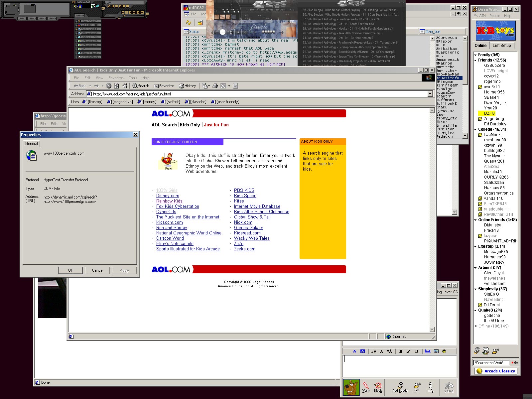Click Cancel in the Properties dialog

coord(97,270)
